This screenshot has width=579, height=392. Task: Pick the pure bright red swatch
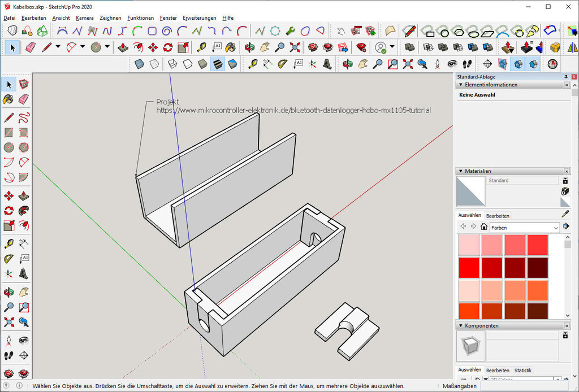[x=469, y=267]
